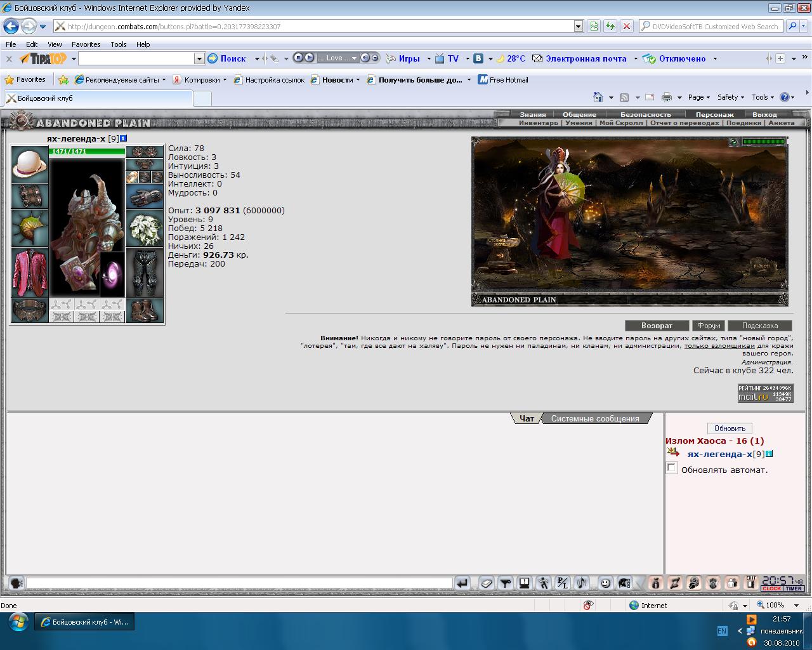Open the Анкета link

coord(781,123)
